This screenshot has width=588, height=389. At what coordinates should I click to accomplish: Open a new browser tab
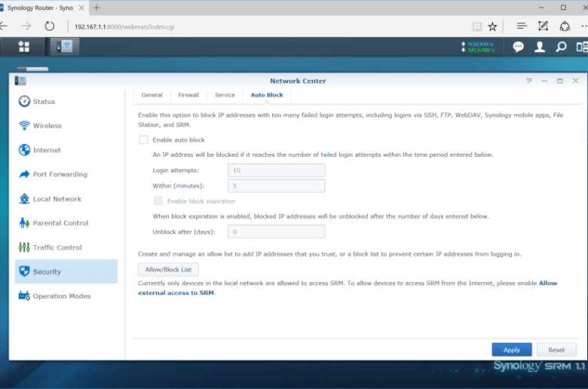coord(96,8)
